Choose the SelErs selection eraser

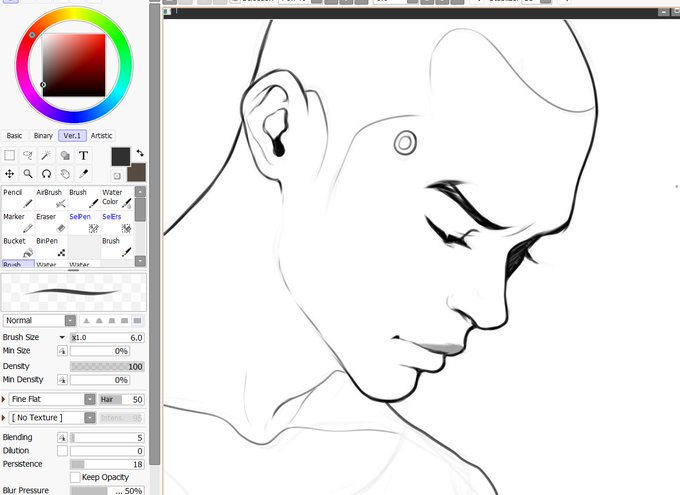pos(117,222)
